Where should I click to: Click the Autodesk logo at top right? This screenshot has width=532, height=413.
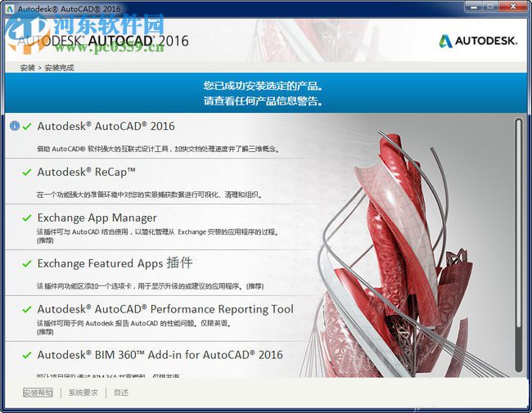point(478,41)
